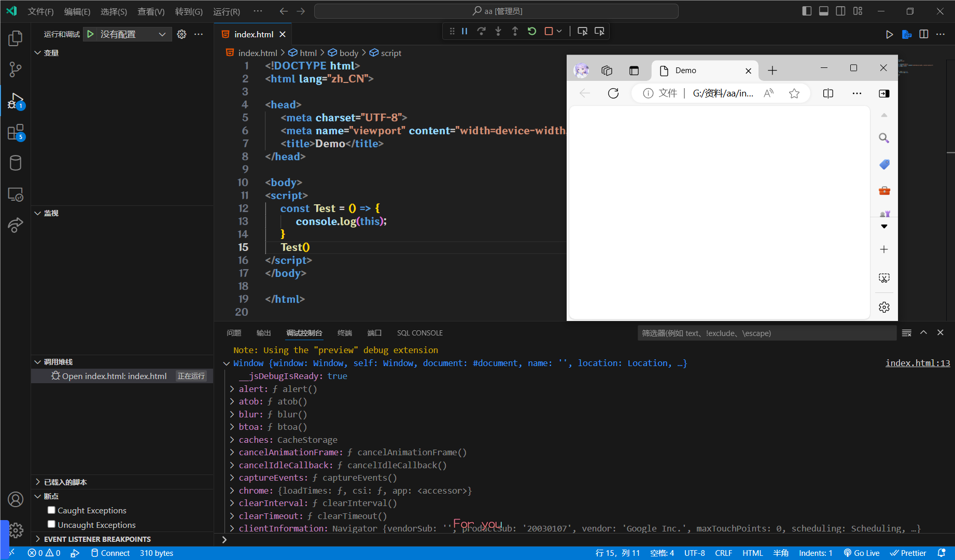Viewport: 955px width, 560px height.
Task: Step over in debug toolbar
Action: point(481,32)
